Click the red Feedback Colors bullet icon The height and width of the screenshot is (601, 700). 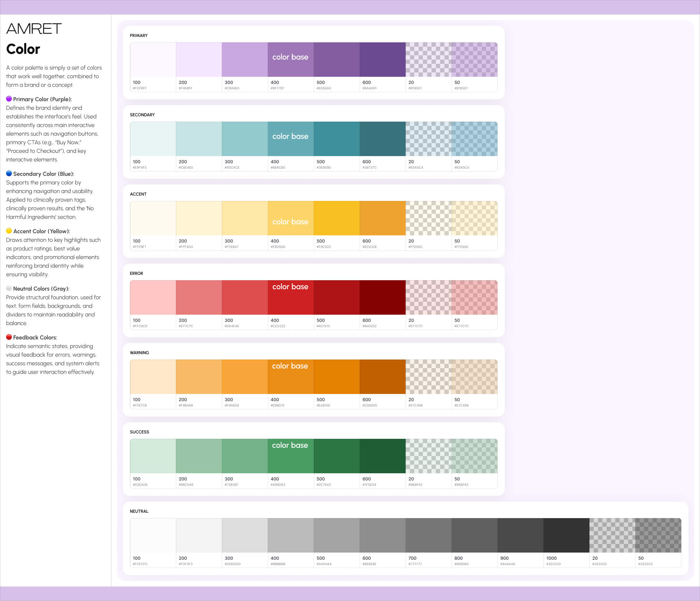pos(9,337)
